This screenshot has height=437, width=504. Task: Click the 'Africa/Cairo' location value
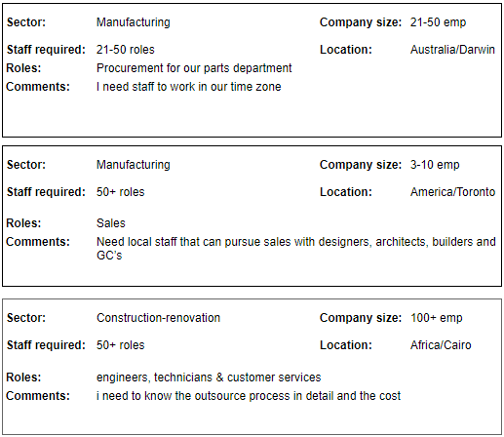441,345
